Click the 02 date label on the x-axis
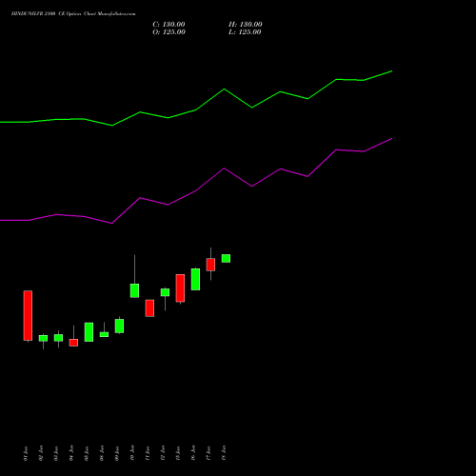Viewport: 476px width, 476px height. pyautogui.click(x=41, y=453)
